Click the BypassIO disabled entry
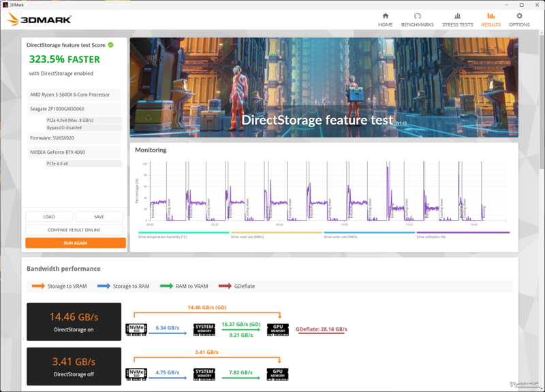 (84, 127)
